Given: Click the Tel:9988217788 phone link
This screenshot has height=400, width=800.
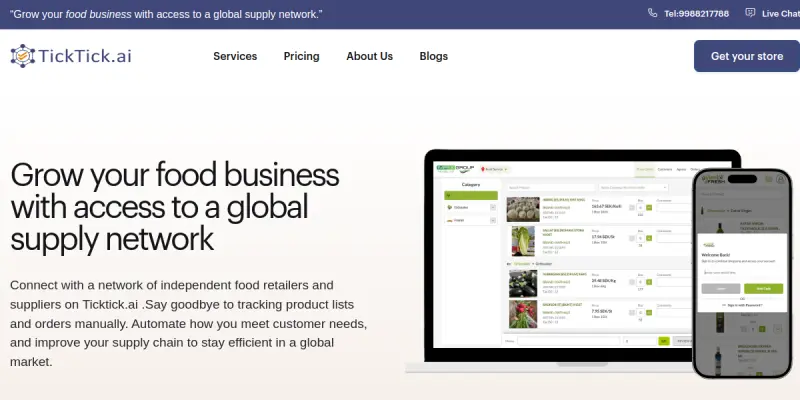Looking at the screenshot, I should [696, 14].
